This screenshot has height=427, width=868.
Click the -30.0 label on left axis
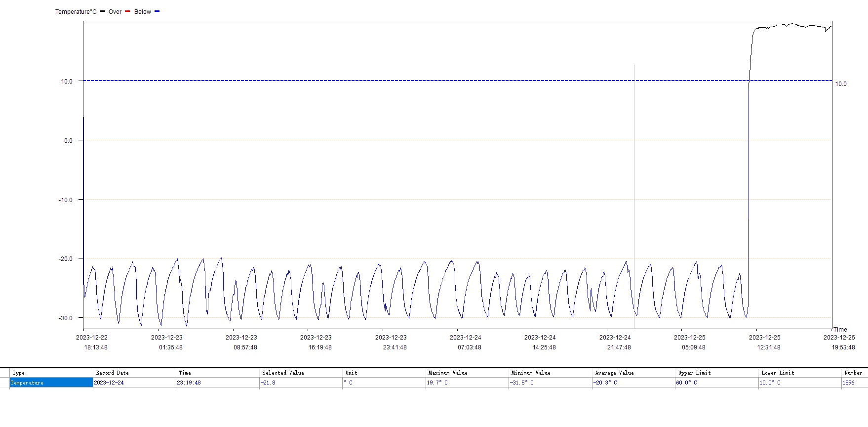66,318
